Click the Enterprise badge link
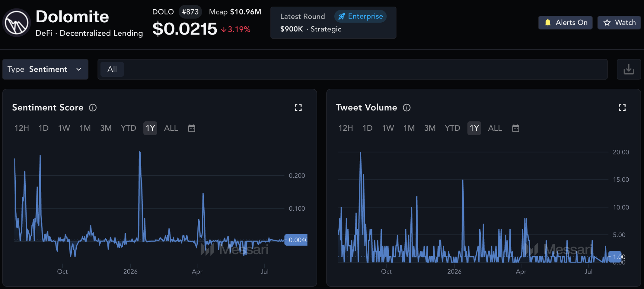Image resolution: width=644 pixels, height=289 pixels. point(360,16)
